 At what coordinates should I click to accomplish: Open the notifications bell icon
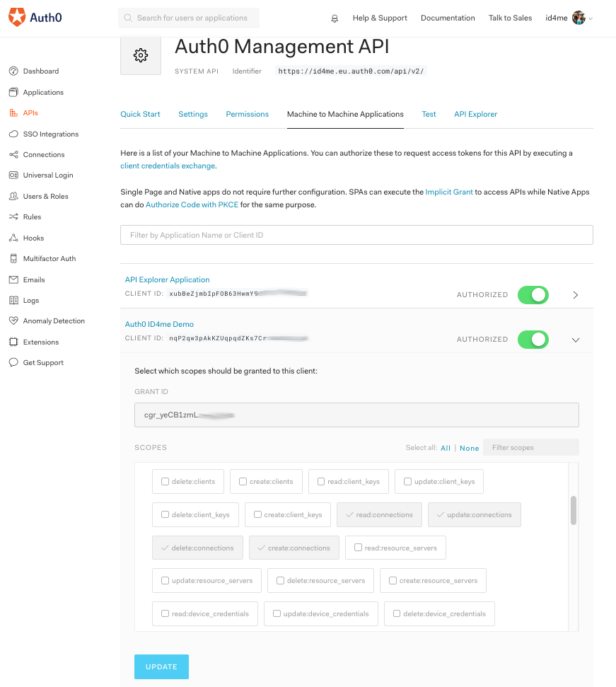[x=335, y=18]
